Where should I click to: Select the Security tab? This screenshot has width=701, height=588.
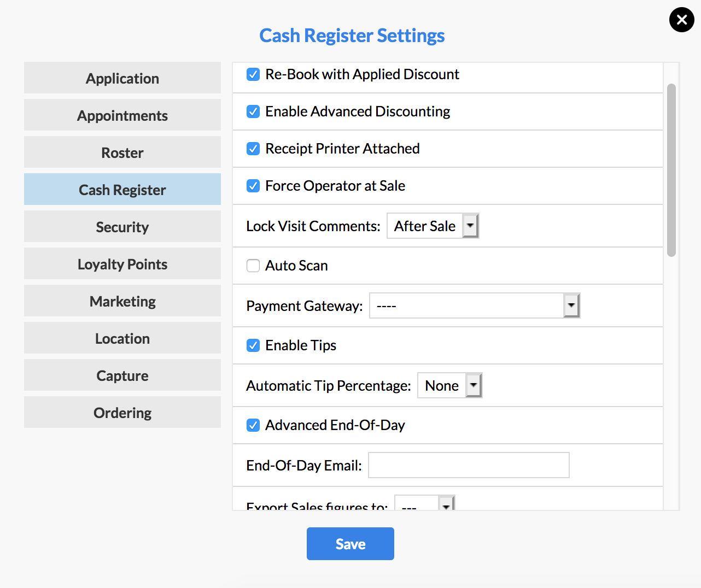coord(122,226)
